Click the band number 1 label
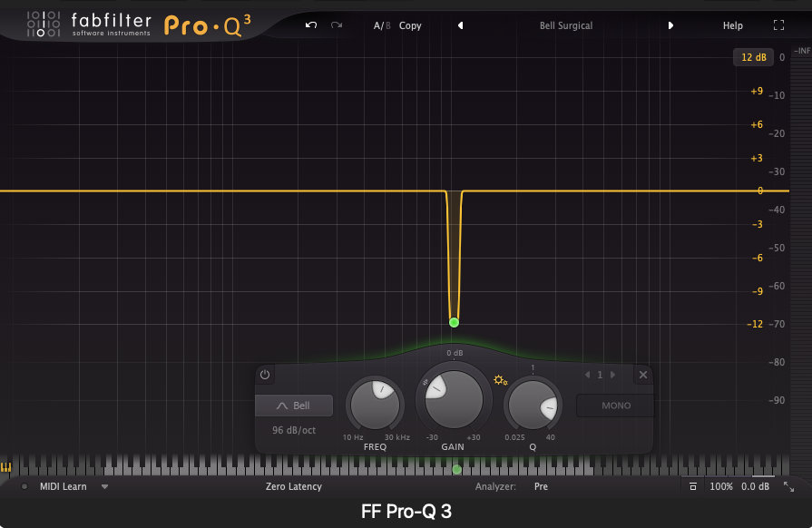Viewport: 812px width, 528px height. [600, 375]
